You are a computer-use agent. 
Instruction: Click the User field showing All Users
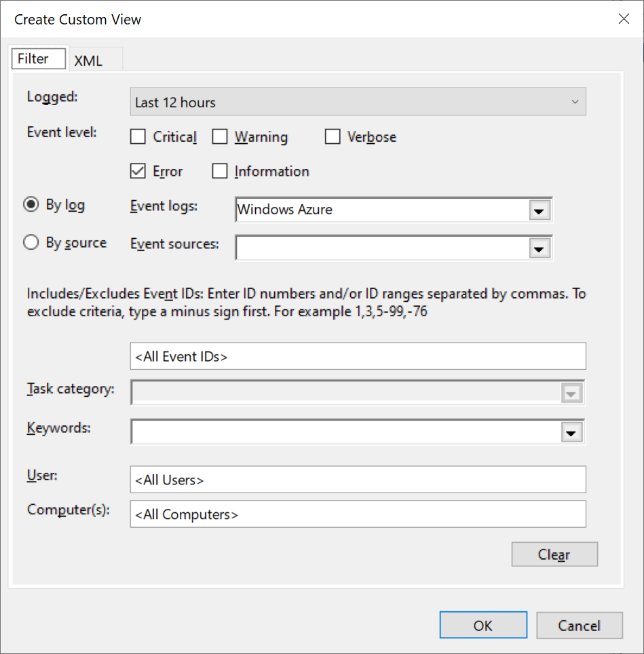click(x=358, y=480)
